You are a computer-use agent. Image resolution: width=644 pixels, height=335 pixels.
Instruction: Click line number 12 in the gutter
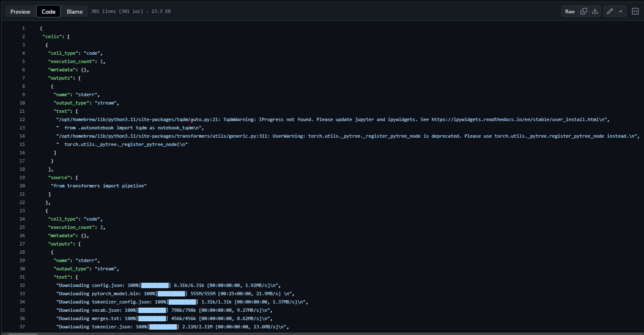(x=22, y=119)
